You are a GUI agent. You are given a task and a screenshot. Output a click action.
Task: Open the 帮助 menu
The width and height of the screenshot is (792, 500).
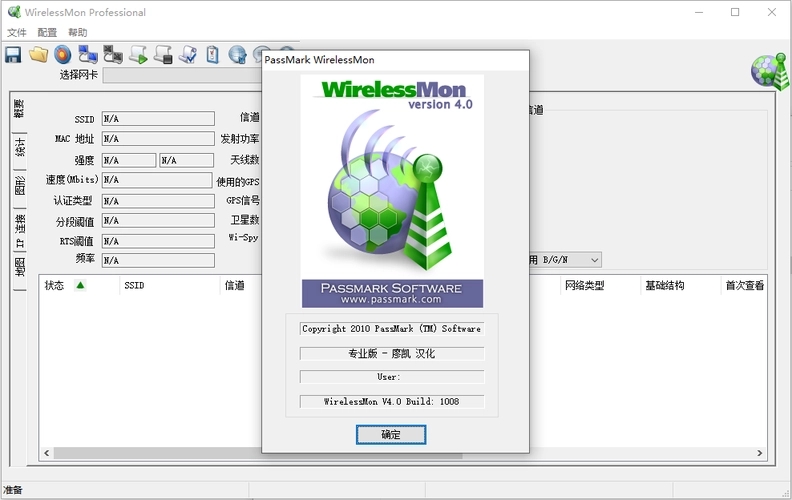pos(78,32)
